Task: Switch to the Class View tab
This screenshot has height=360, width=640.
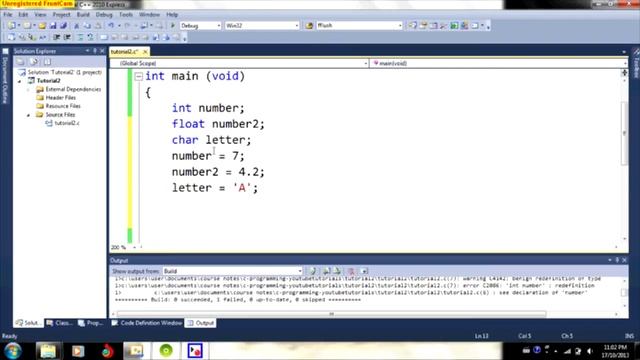Action: coord(60,323)
